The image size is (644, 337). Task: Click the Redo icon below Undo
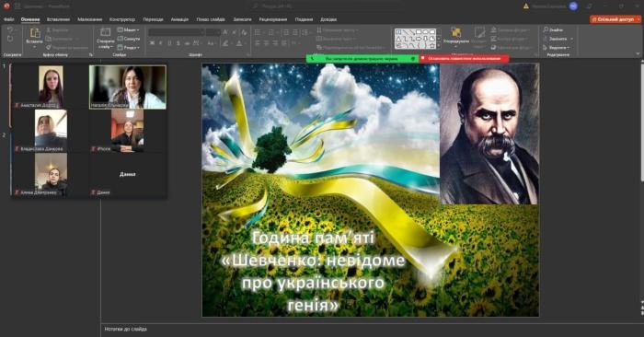[x=10, y=39]
